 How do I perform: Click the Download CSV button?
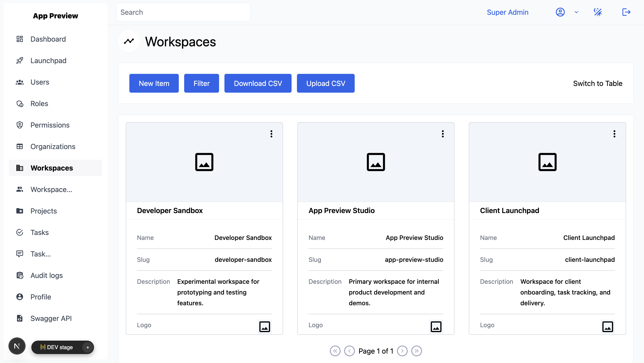tap(258, 83)
